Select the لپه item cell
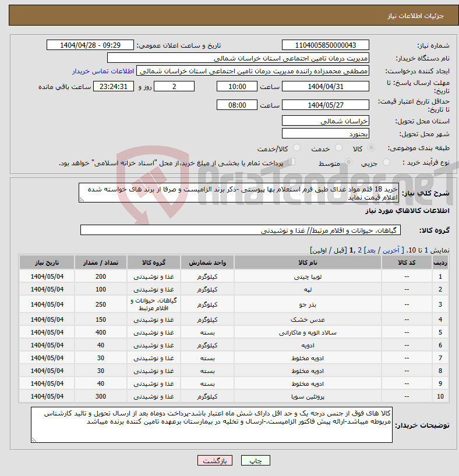 point(308,289)
